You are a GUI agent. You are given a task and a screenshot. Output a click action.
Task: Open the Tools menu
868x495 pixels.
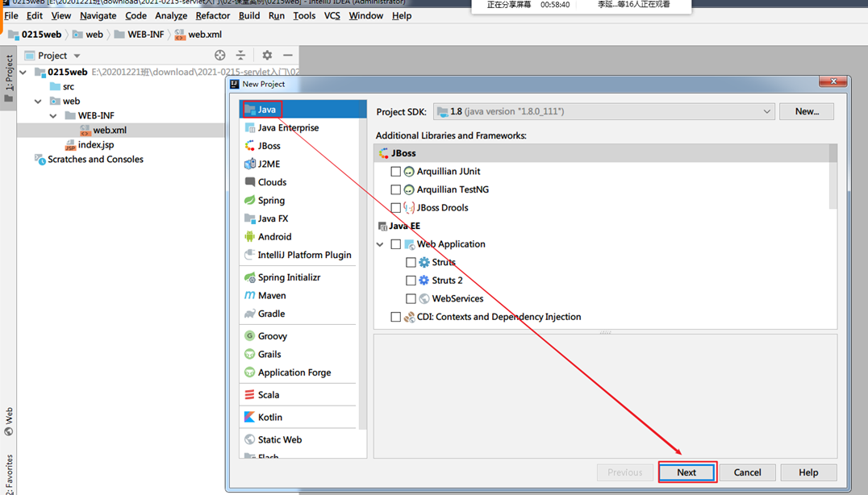tap(304, 15)
